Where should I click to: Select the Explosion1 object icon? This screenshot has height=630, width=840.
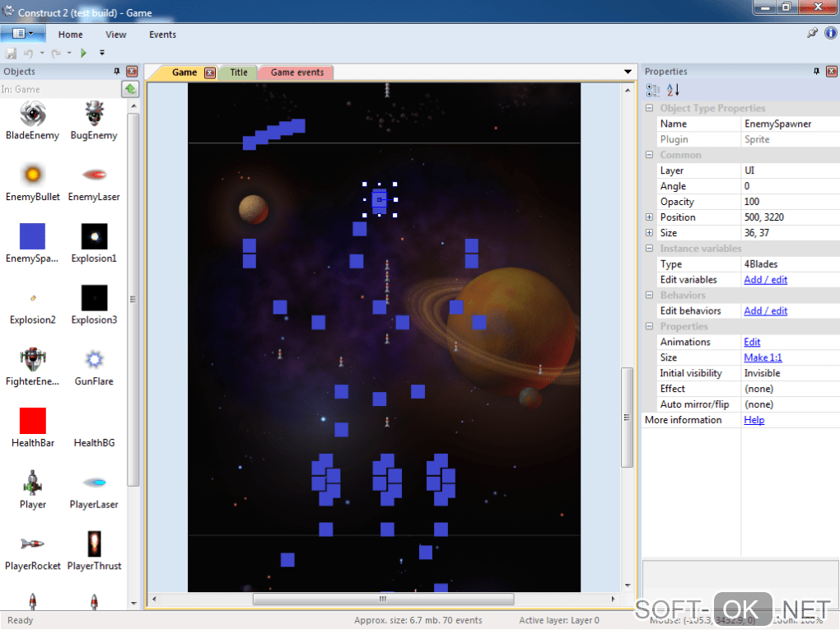pyautogui.click(x=94, y=236)
